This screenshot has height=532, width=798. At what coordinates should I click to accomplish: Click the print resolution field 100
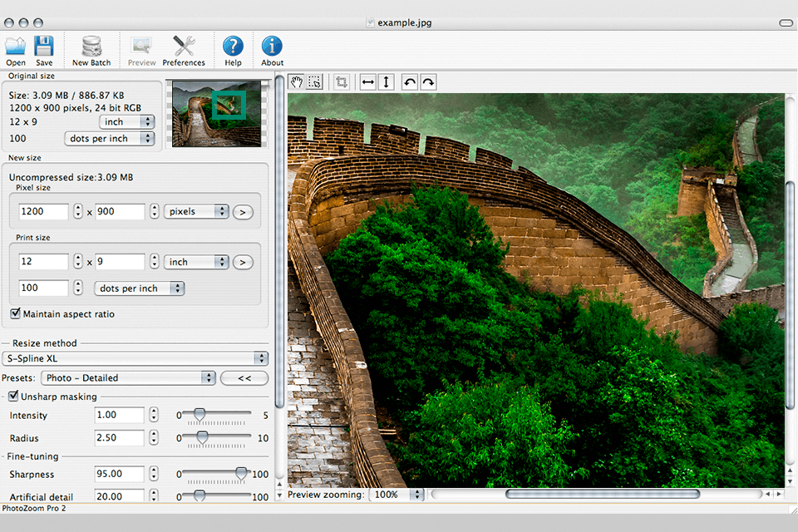coord(44,288)
